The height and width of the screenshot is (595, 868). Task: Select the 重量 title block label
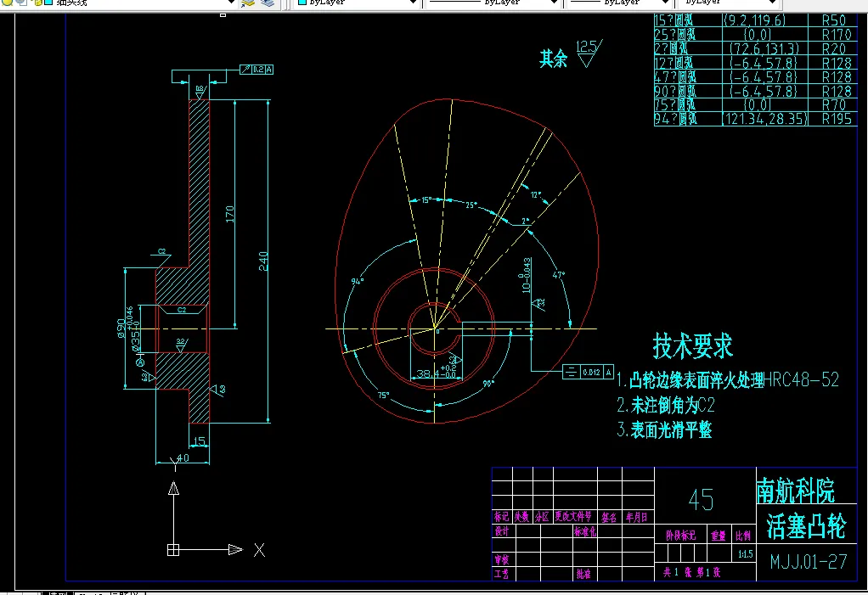719,536
